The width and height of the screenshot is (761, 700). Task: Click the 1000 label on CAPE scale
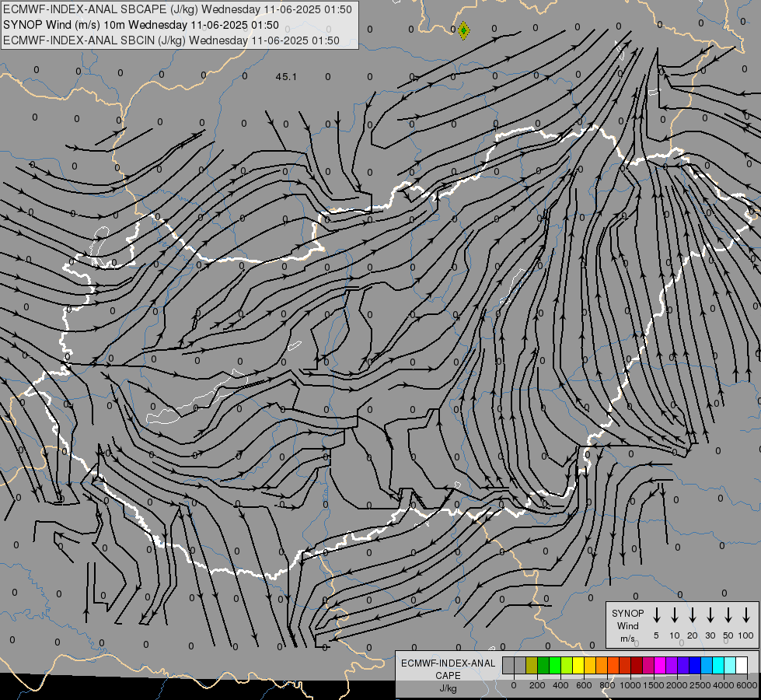tap(630, 685)
